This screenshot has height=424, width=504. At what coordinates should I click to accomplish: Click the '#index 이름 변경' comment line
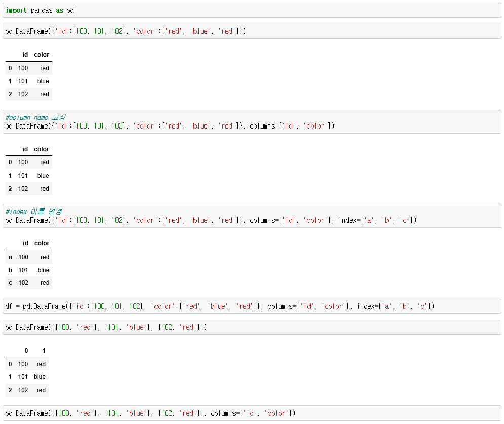(34, 211)
